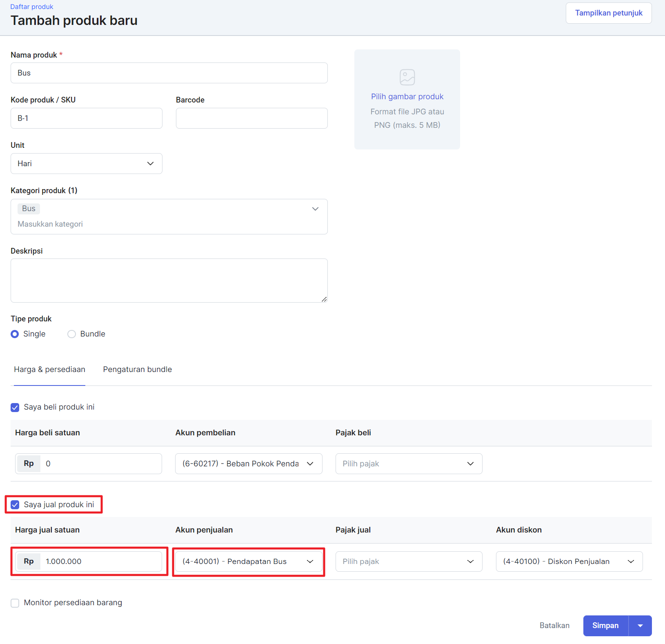
Task: Click the Harga jual satuan input
Action: (89, 562)
